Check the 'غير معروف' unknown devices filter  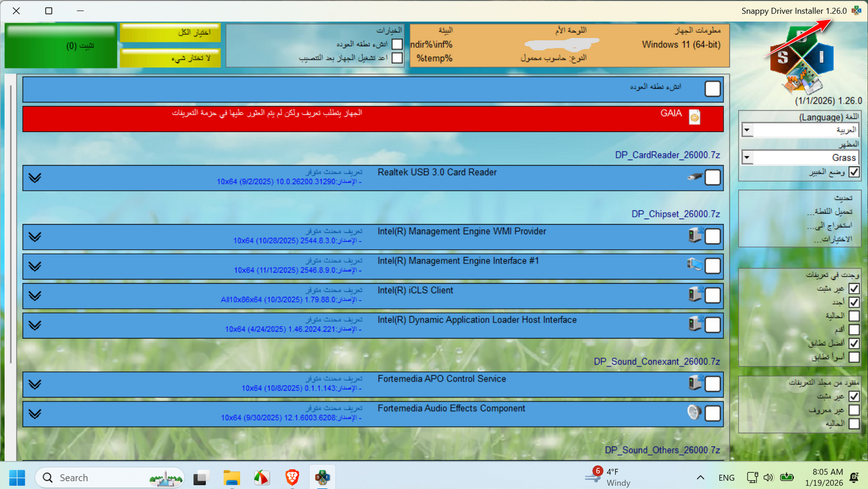(x=854, y=410)
